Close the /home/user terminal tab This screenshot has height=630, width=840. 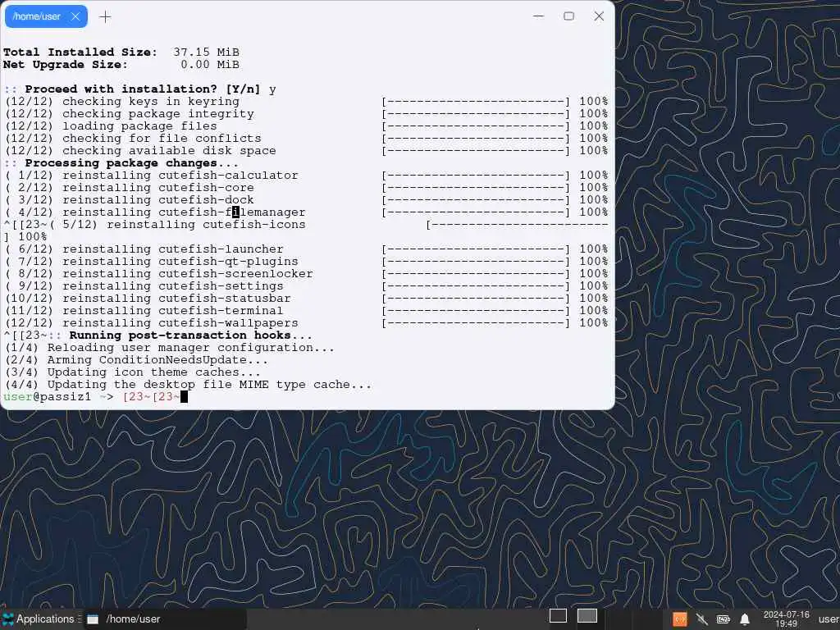pyautogui.click(x=75, y=16)
